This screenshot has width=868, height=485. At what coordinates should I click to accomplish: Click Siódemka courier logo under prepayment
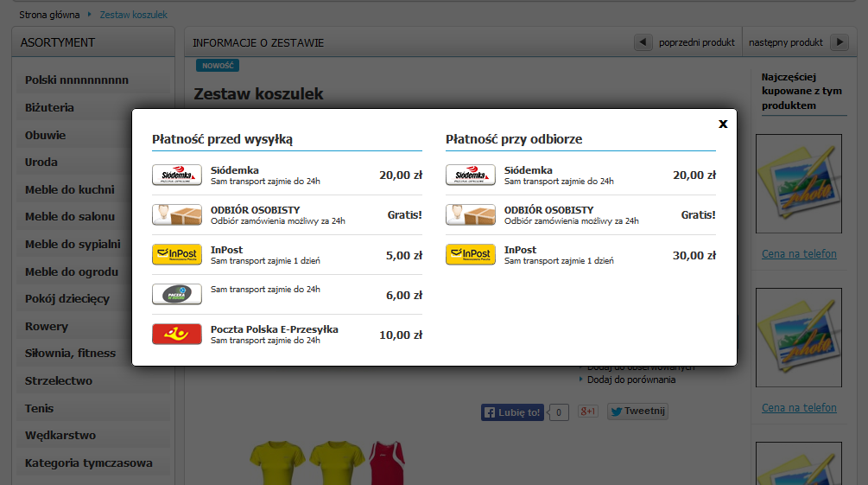(177, 175)
